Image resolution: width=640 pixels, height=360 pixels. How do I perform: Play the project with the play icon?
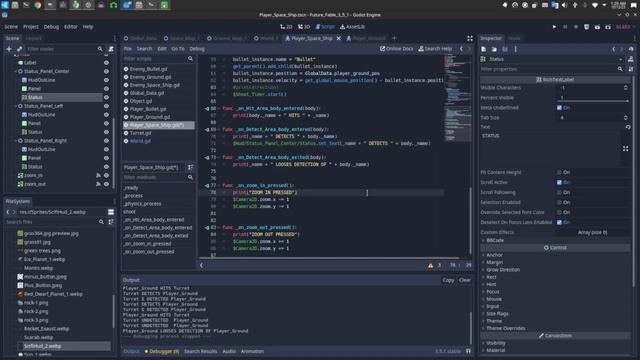pos(554,27)
